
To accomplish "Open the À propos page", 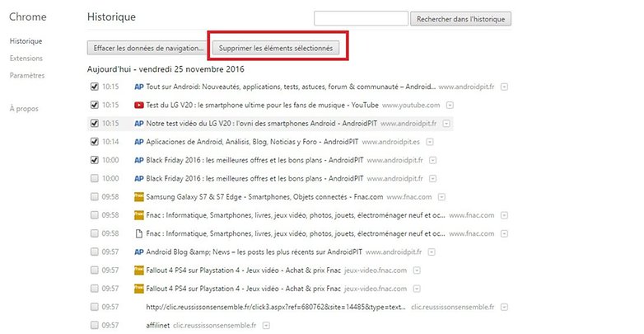I will [x=24, y=109].
